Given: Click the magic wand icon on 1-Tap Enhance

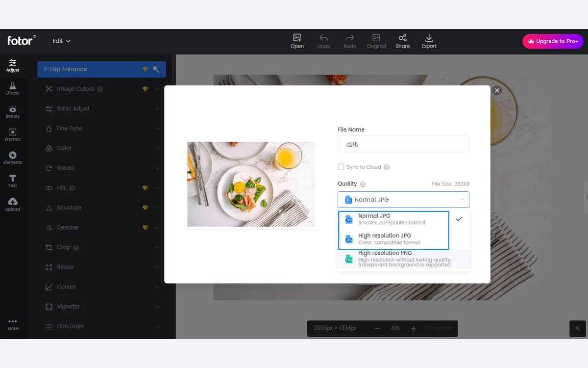Looking at the screenshot, I should (x=156, y=69).
